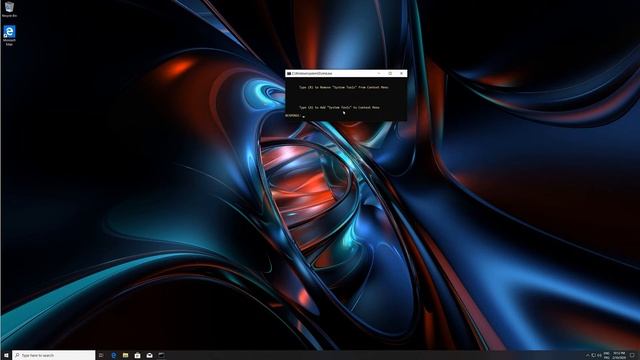The width and height of the screenshot is (640, 360).
Task: Open the Recycle Bin desktop icon
Action: coord(9,9)
